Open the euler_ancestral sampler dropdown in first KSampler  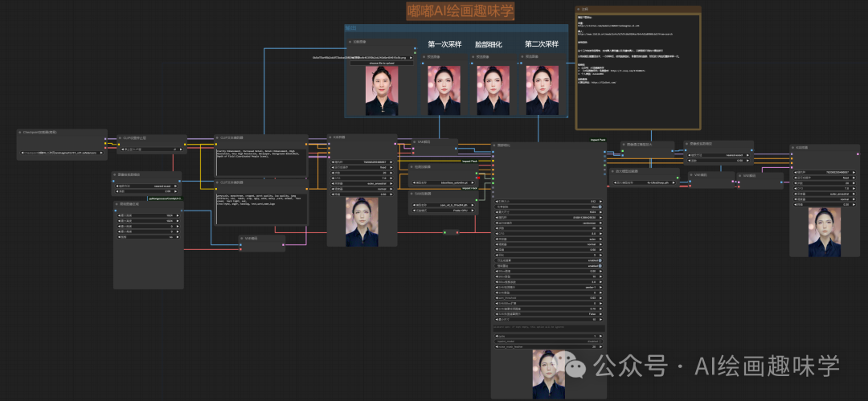[362, 182]
